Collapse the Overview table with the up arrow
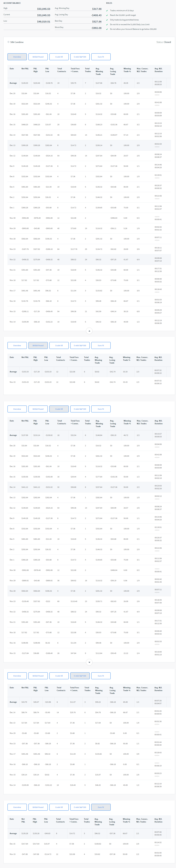Screen dimensions: 176x868 [89, 331]
